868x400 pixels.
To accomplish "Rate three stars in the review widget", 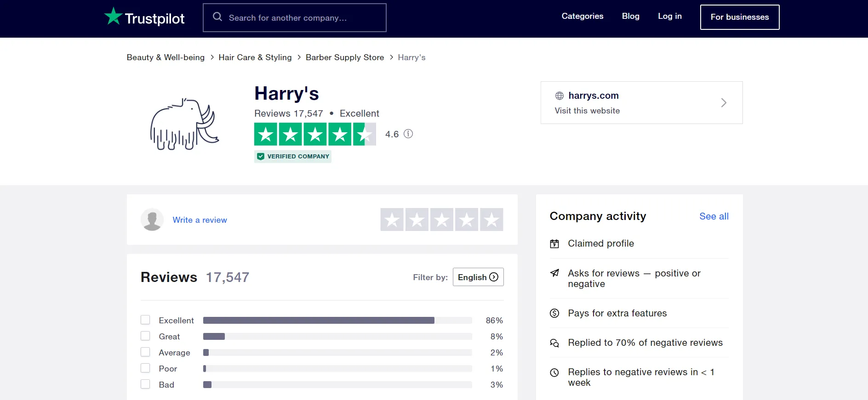I will (x=442, y=220).
